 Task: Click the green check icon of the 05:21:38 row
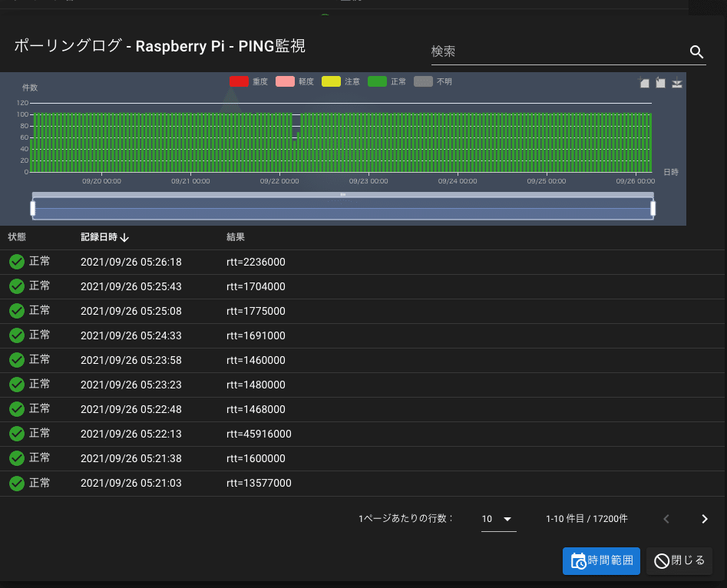tap(17, 458)
